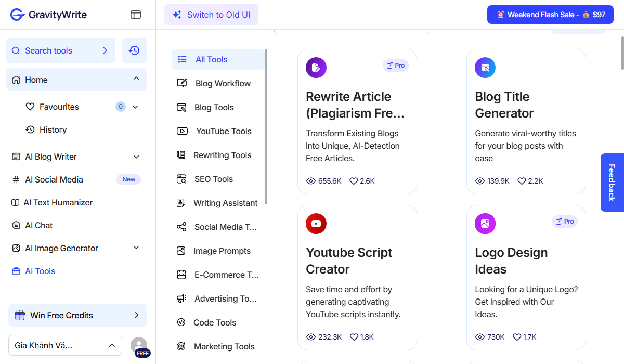Toggle heart on Blog Title Generator
This screenshot has height=364, width=624.
(x=522, y=181)
